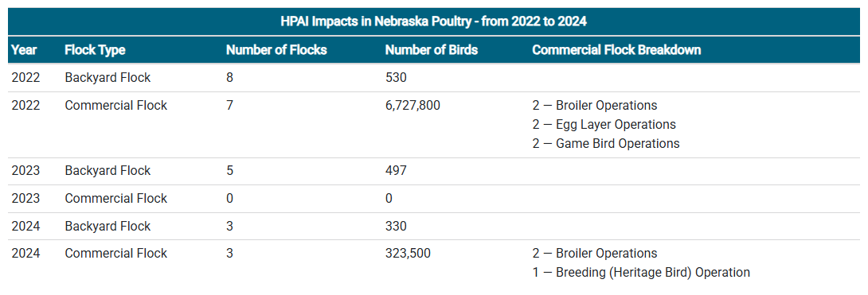The image size is (868, 295).
Task: Select the 2023 Commercial Flock label
Action: [x=115, y=198]
